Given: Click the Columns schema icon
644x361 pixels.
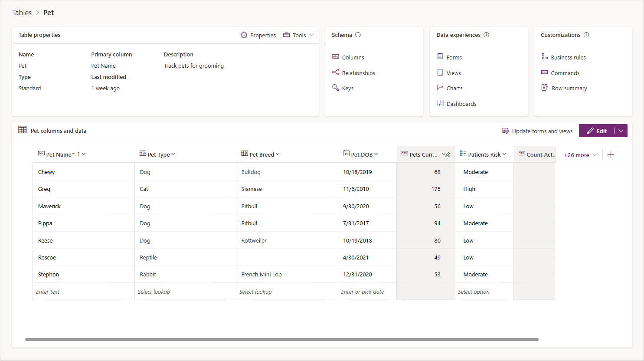Looking at the screenshot, I should (336, 57).
